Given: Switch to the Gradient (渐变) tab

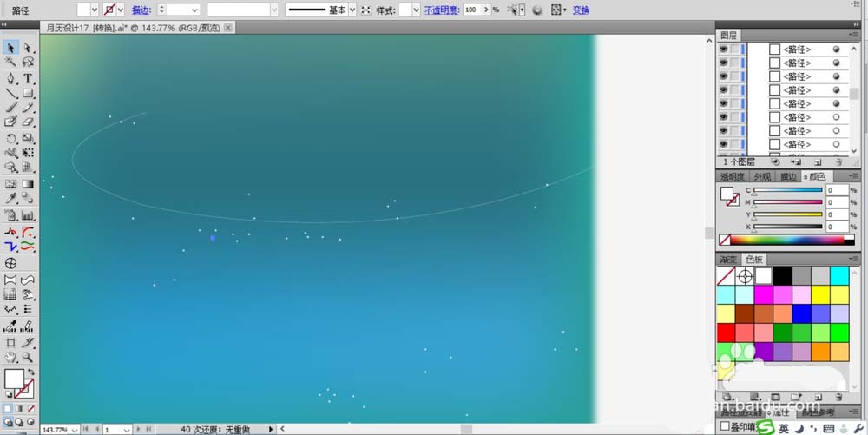Looking at the screenshot, I should click(728, 259).
